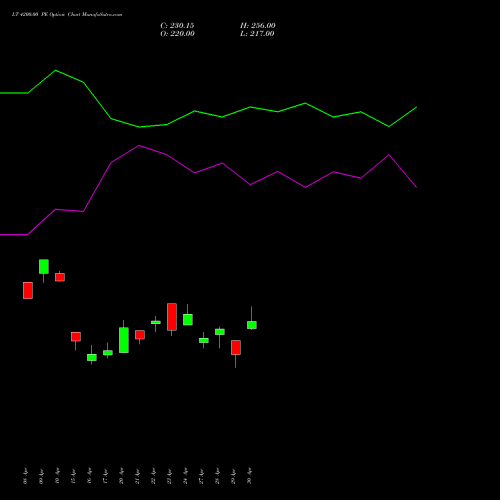Click the '17 Apr' date label
This screenshot has width=500, height=500.
105,476
